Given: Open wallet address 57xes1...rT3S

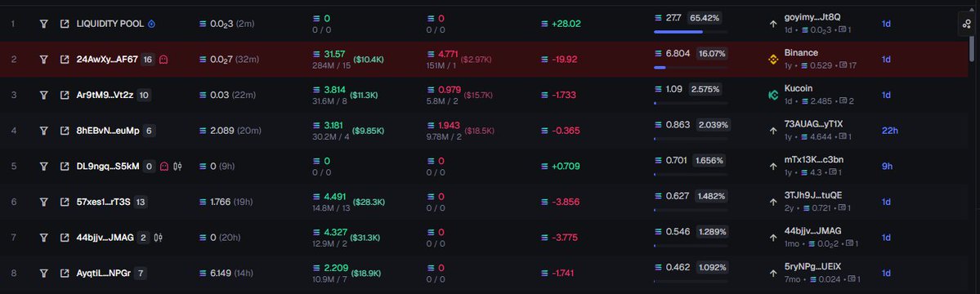Looking at the screenshot, I should coord(103,202).
